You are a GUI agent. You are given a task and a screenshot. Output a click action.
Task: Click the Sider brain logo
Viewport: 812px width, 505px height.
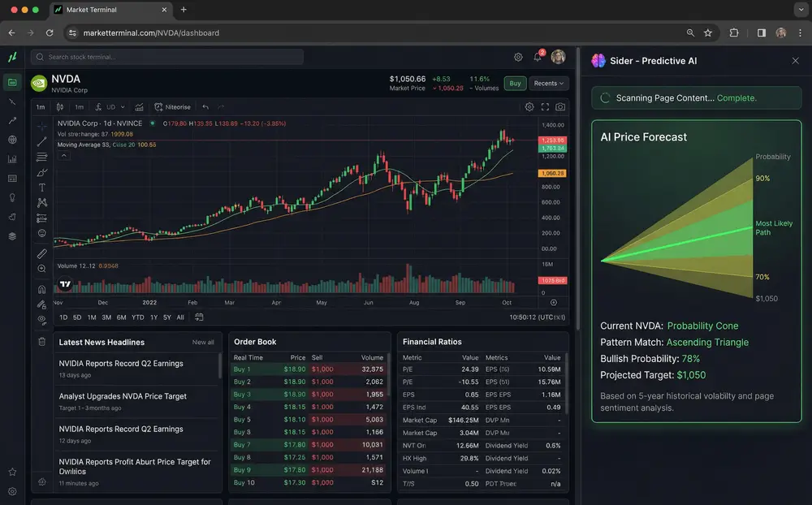[598, 61]
